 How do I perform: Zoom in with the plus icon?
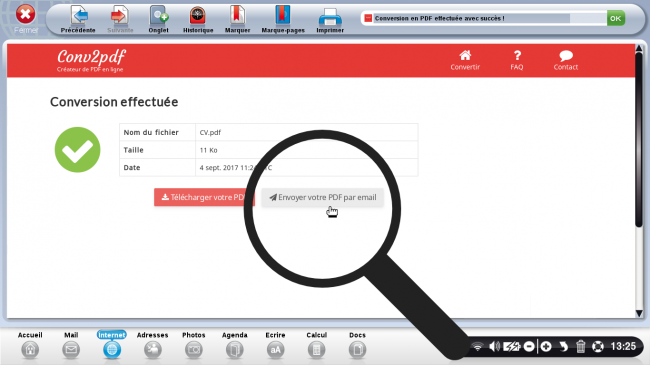546,346
